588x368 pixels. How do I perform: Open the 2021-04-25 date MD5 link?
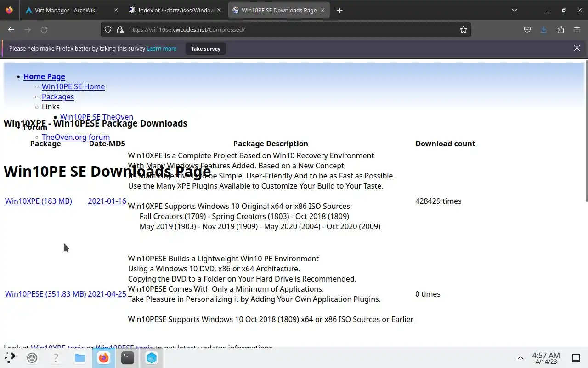pos(107,294)
